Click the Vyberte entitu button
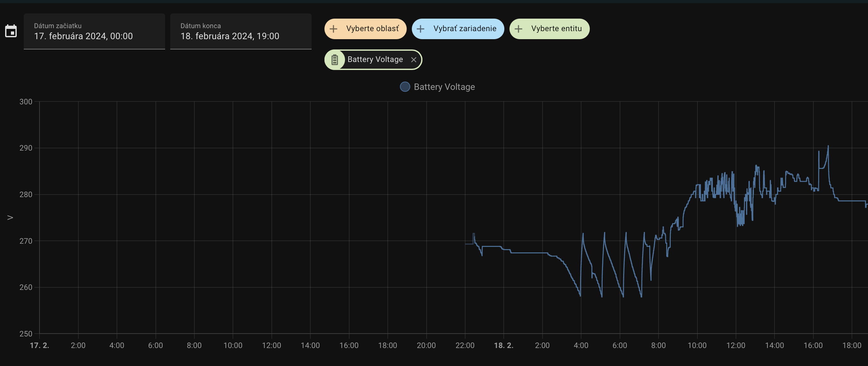 (550, 29)
